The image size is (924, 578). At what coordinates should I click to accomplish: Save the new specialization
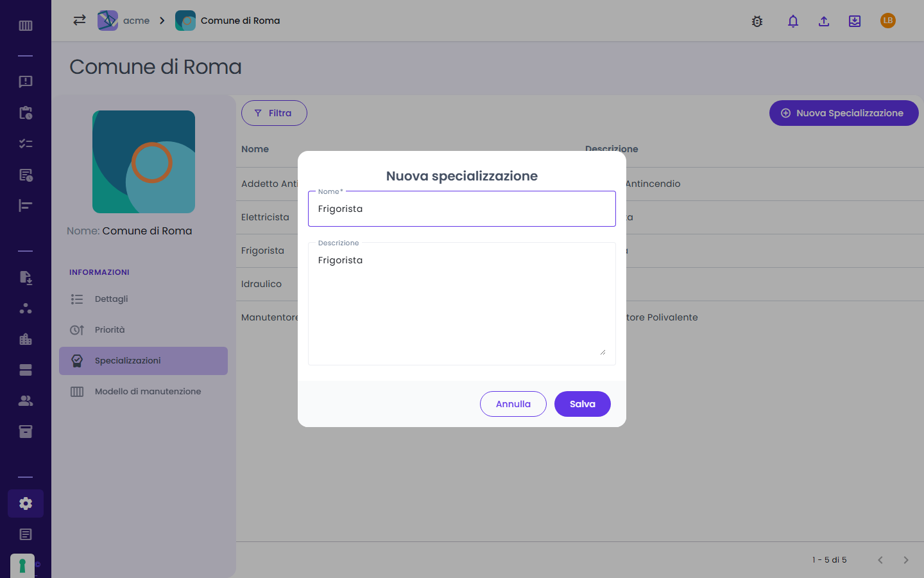583,404
